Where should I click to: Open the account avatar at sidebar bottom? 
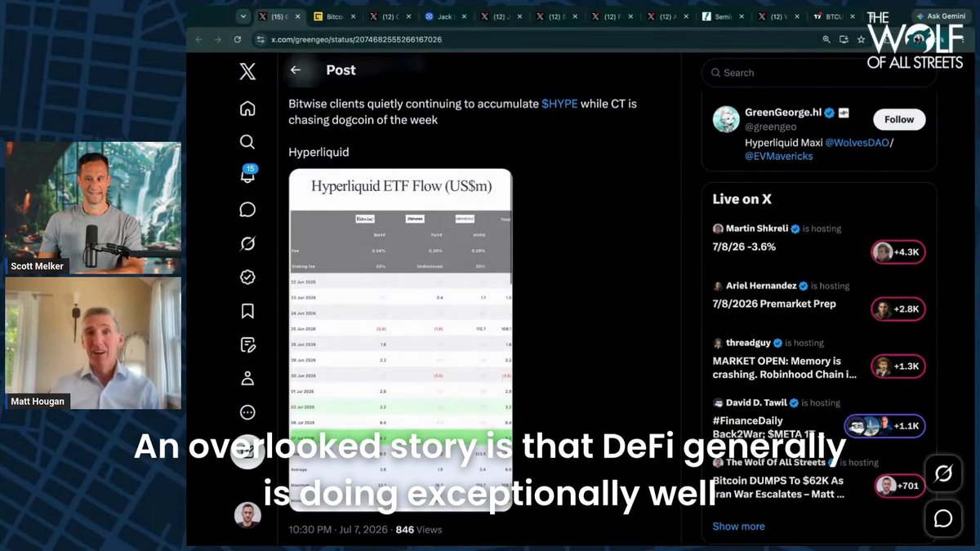247,515
